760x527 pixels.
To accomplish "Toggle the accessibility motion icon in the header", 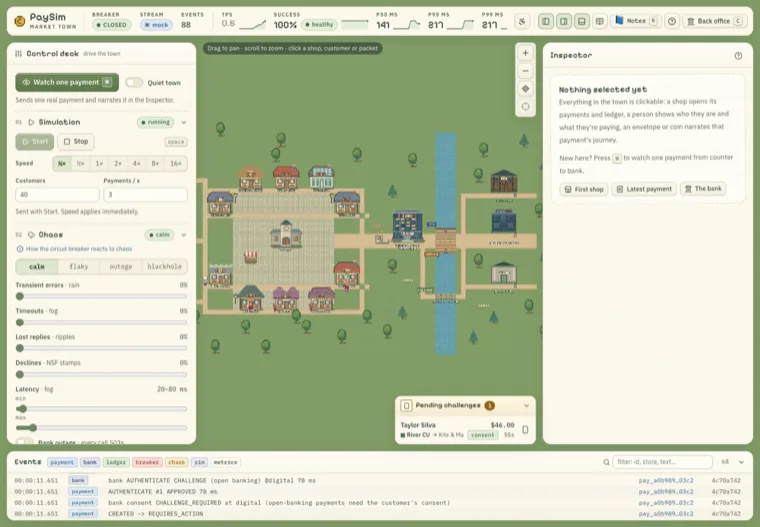I will [522, 21].
